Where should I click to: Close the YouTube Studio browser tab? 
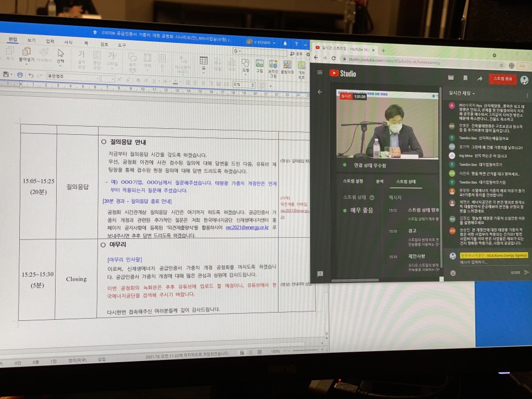click(x=373, y=50)
